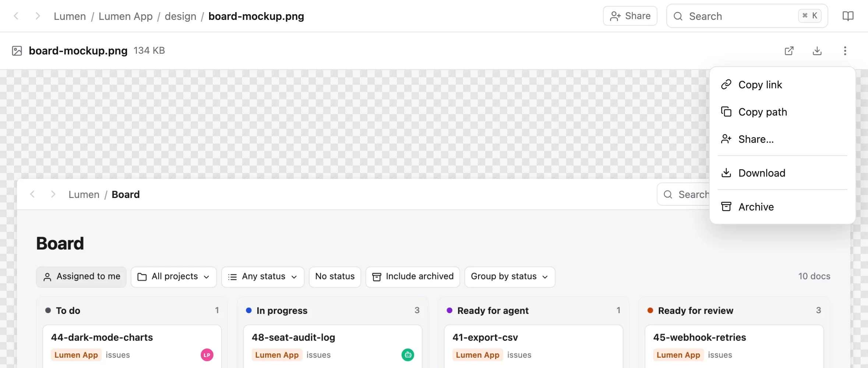This screenshot has height=368, width=868.
Task: Click the download icon in file header
Action: pos(817,51)
